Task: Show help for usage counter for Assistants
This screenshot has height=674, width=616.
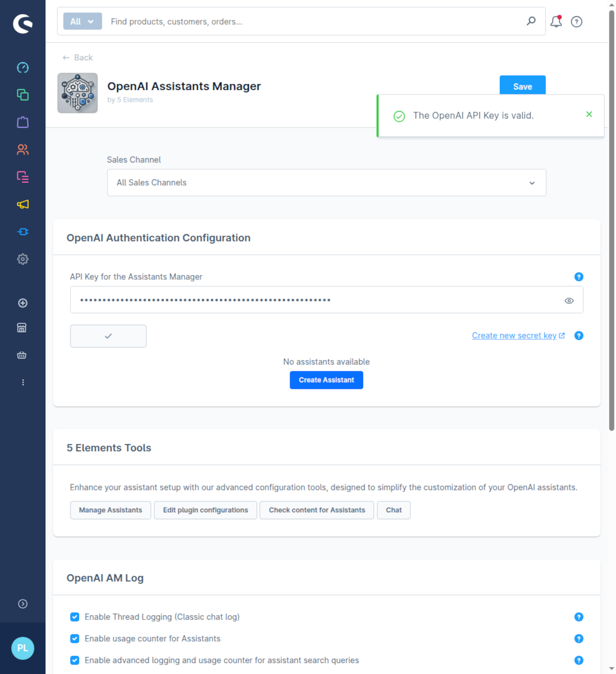Action: [579, 639]
